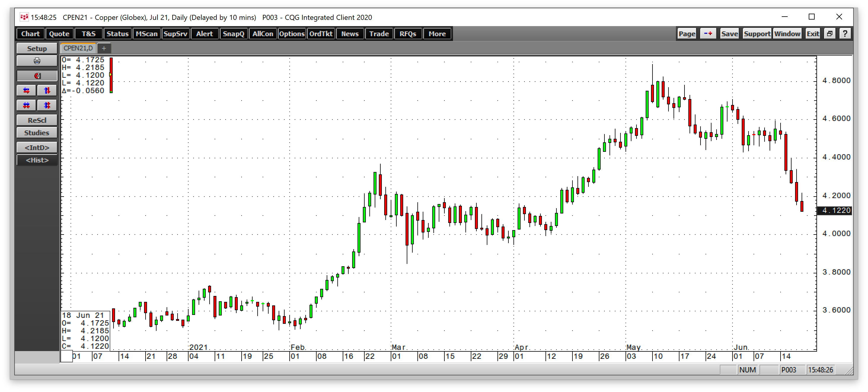
Task: Open the Quote menu item
Action: [x=59, y=34]
